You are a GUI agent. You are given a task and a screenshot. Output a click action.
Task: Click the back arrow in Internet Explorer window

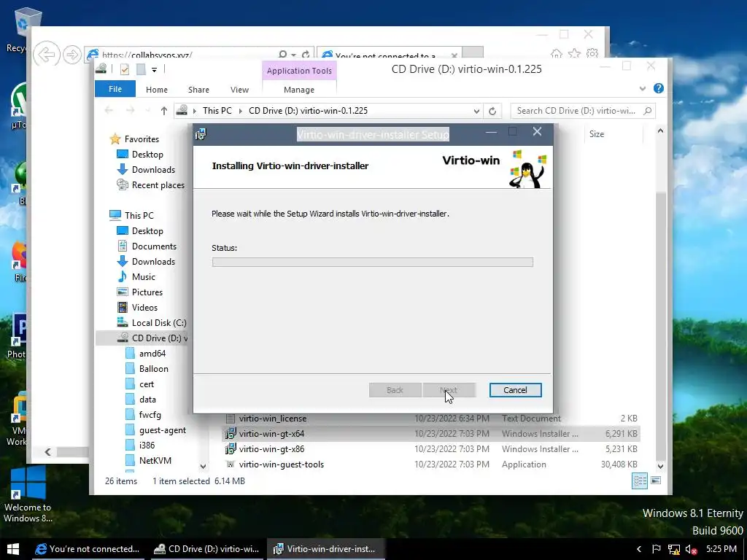(x=46, y=54)
